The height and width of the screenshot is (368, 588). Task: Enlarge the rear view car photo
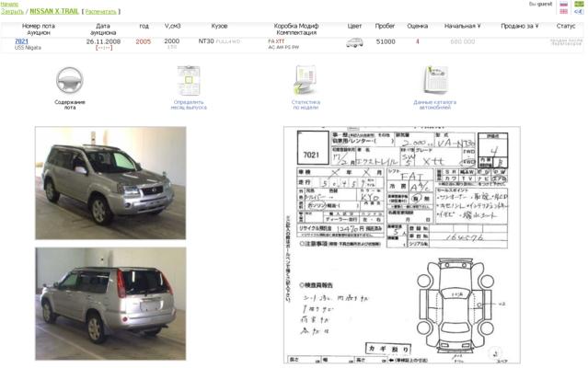(110, 304)
